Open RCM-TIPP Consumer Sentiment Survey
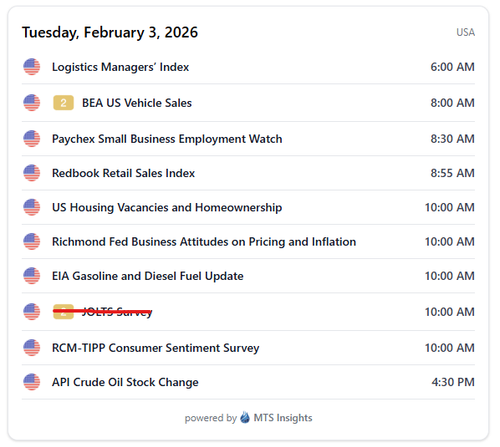Screen dimensions: 500x447 pyautogui.click(x=156, y=348)
